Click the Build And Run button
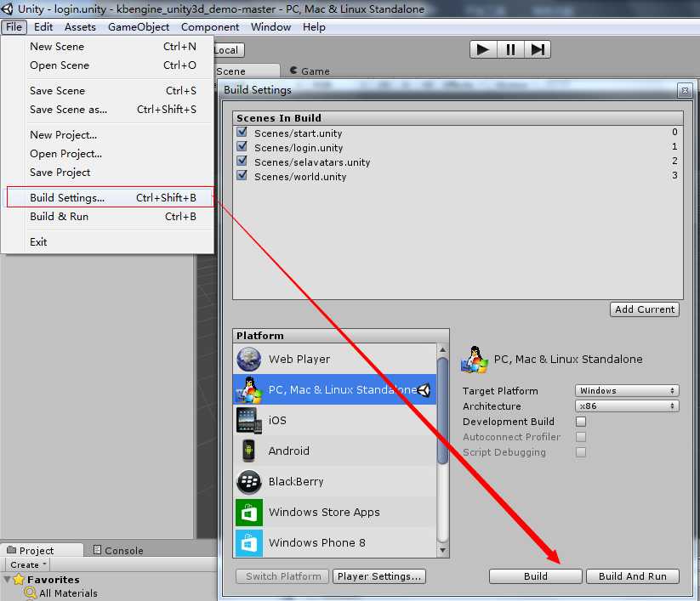The height and width of the screenshot is (601, 700). 632,576
